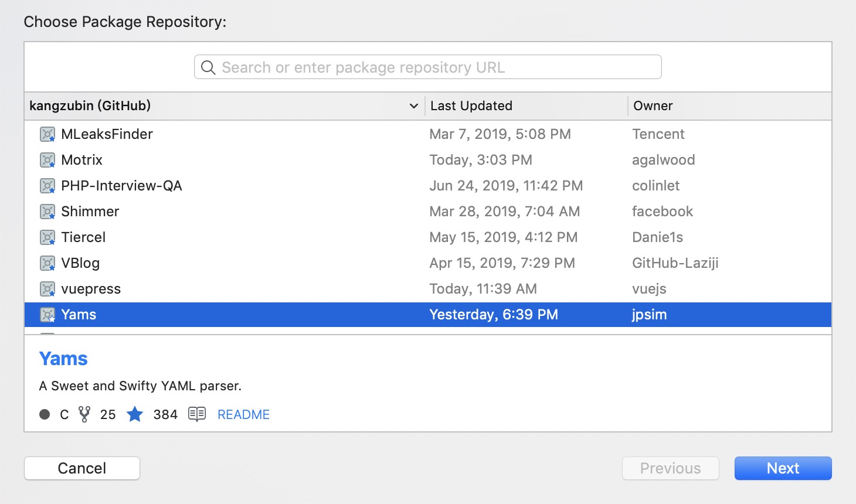
Task: Click the Previous button
Action: [x=671, y=468]
